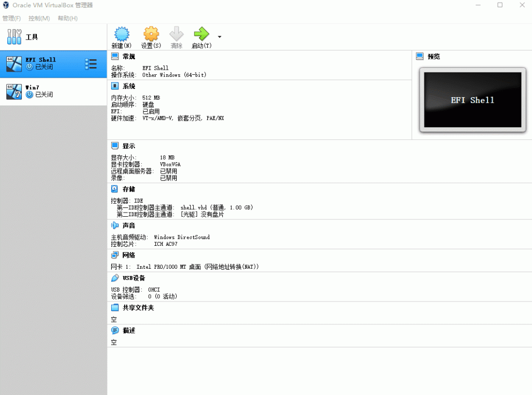
Task: Click the 常规 (General) section header
Action: point(128,56)
